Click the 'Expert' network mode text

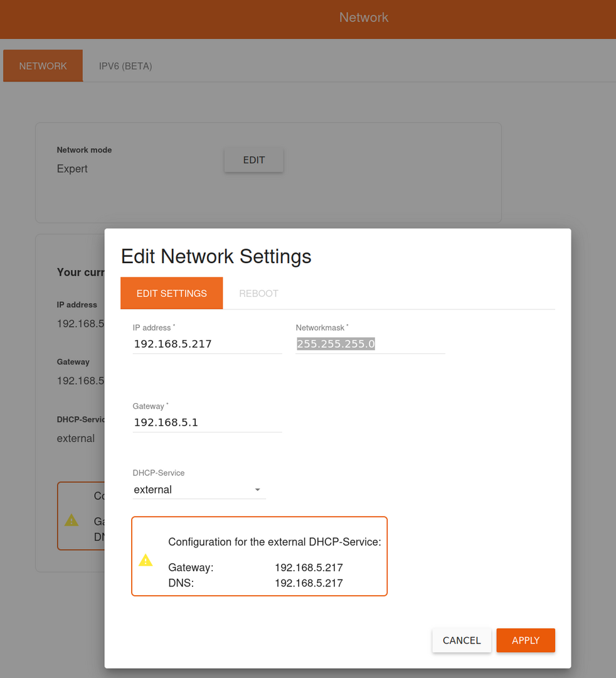tap(72, 169)
